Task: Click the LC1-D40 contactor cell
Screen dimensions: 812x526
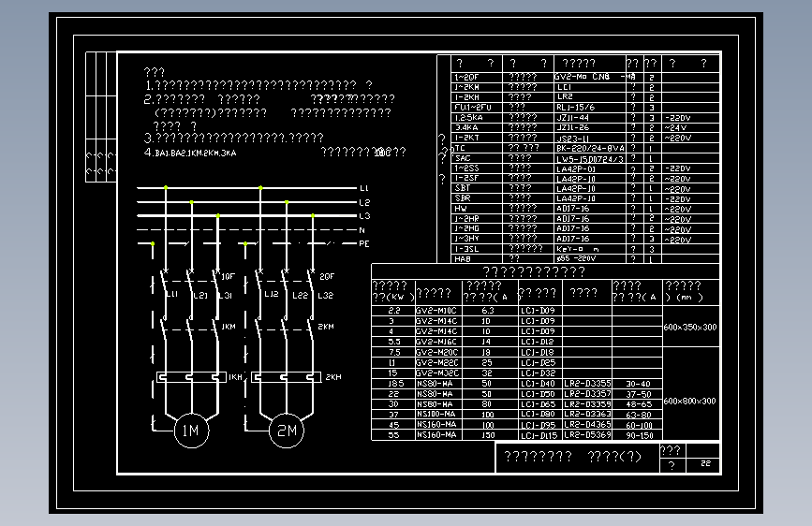Action: 538,384
